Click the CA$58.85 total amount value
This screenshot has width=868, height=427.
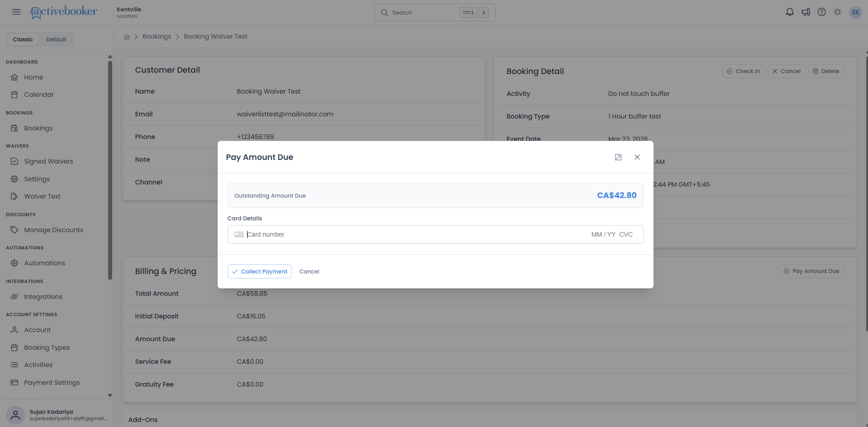click(252, 293)
